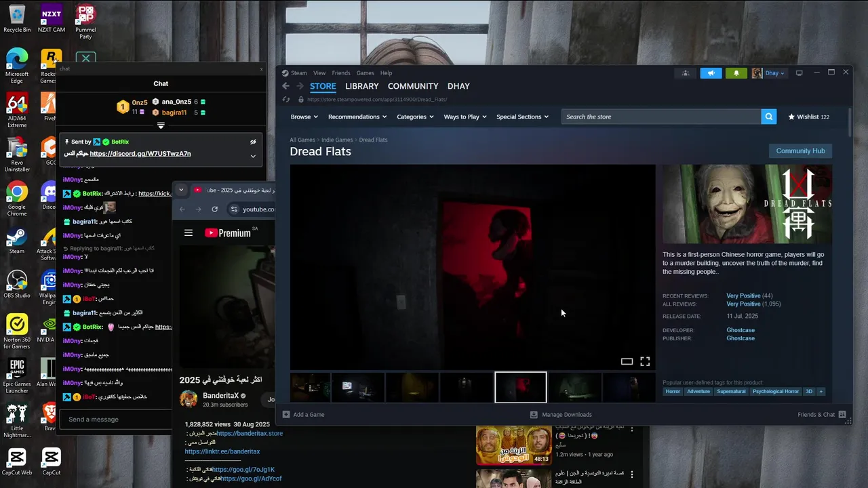Open the linktr.ee/banderitax link
The width and height of the screenshot is (868, 488).
tap(222, 451)
